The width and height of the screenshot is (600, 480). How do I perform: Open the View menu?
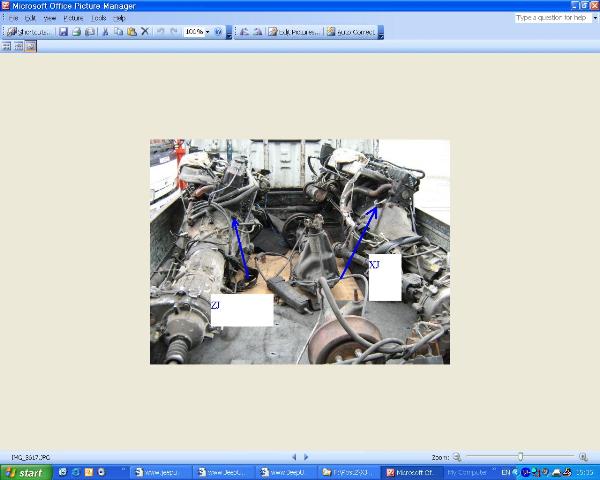[x=50, y=18]
